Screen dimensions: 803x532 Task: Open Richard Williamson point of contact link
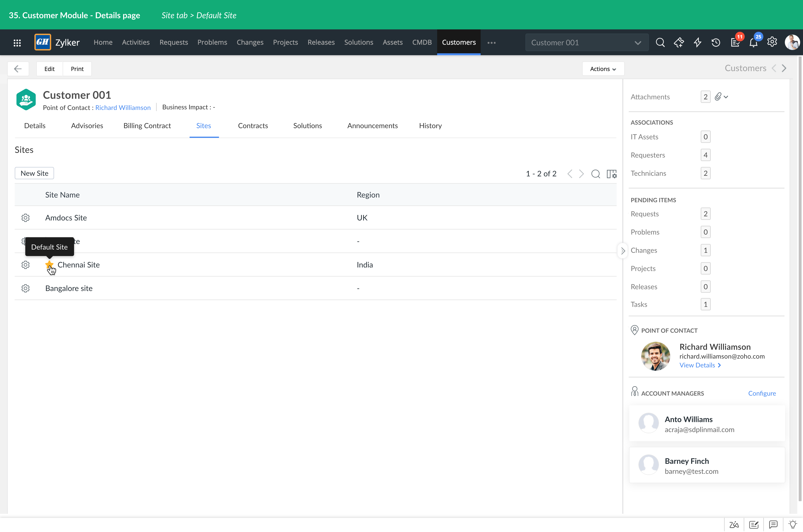click(x=123, y=108)
